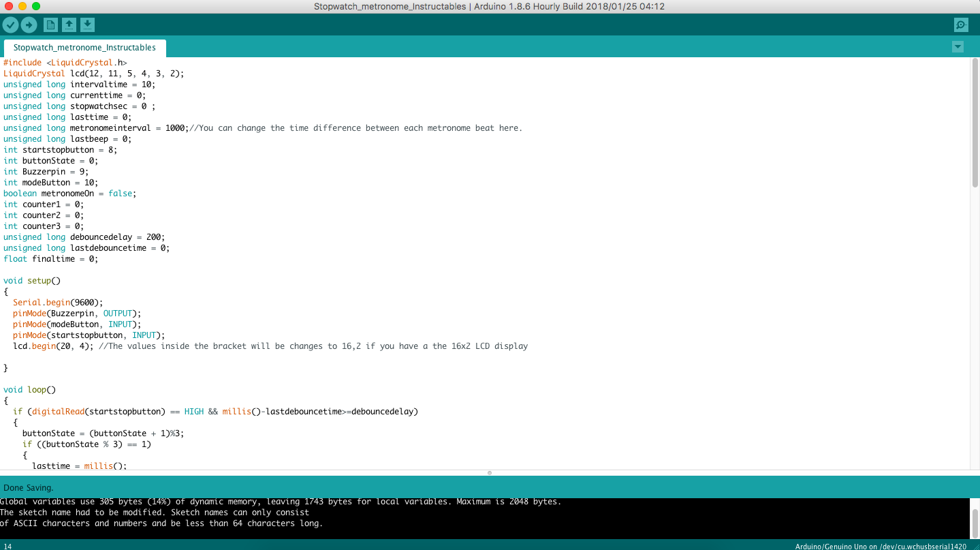Click the "lastbeep = 0;" declaration

(x=101, y=139)
